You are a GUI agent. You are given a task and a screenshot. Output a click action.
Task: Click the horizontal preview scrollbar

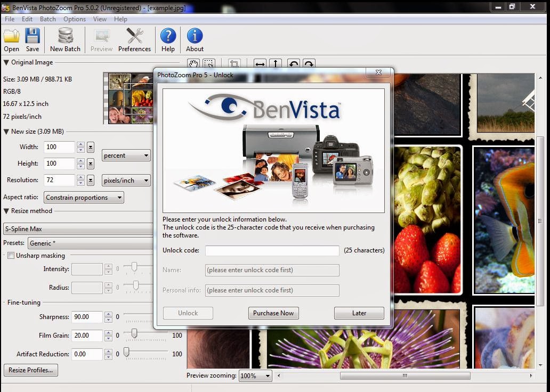pyautogui.click(x=405, y=376)
